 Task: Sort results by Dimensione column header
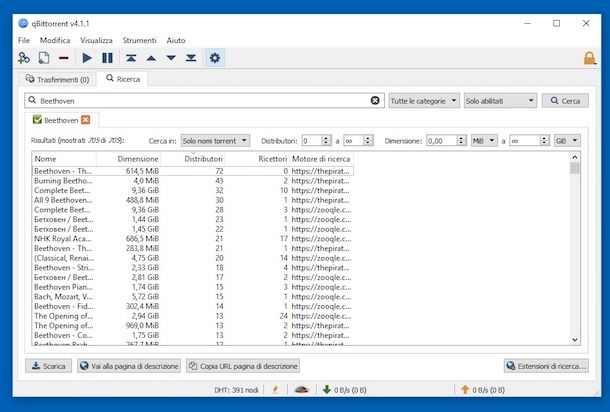pos(128,159)
